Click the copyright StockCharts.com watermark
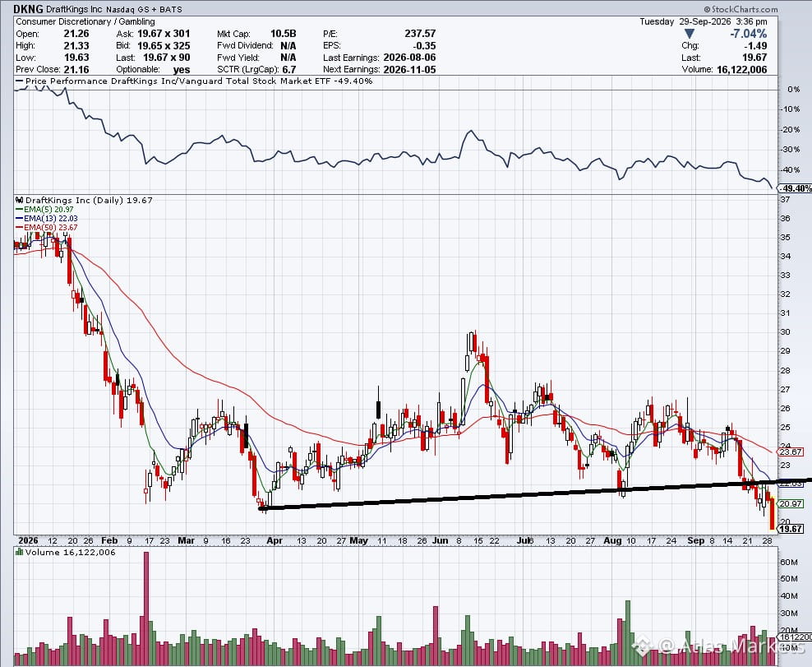Image resolution: width=812 pixels, height=667 pixels. point(741,9)
